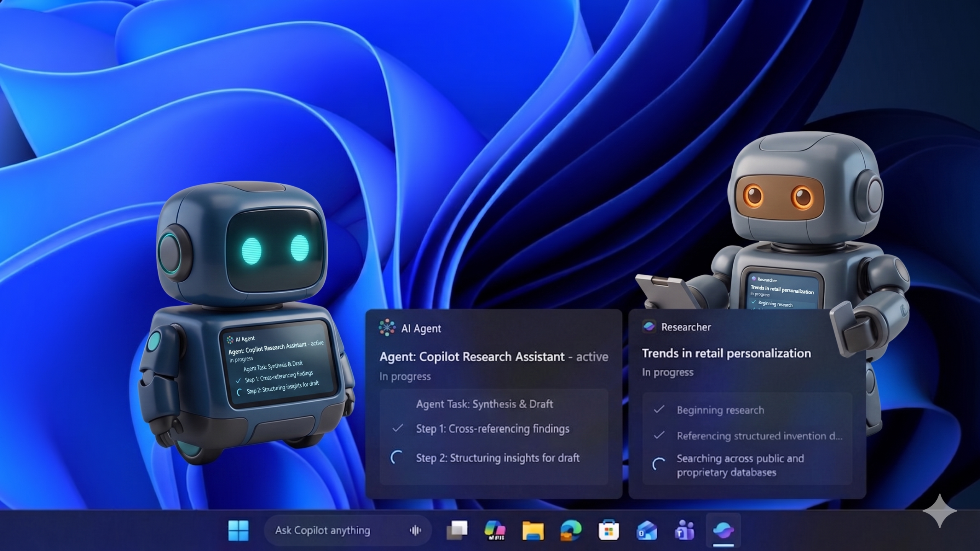980x551 pixels.
Task: Select Referencing structured invention d... step
Action: 759,436
